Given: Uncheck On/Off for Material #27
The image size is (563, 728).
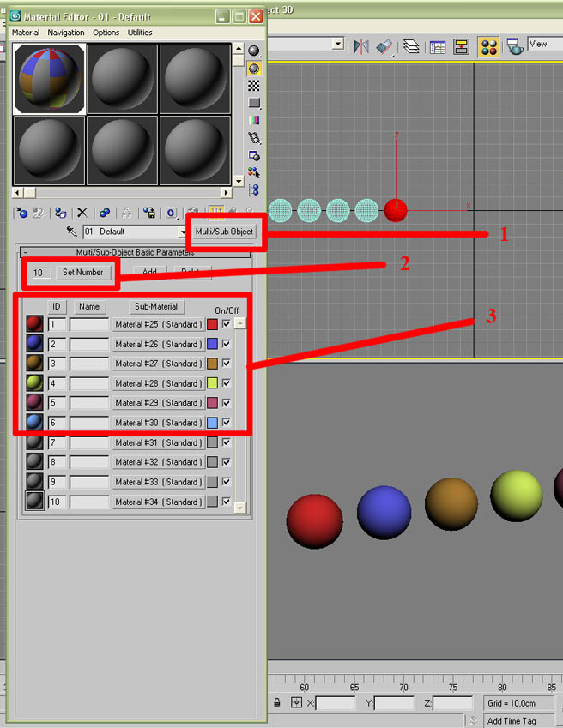Looking at the screenshot, I should pos(227,363).
